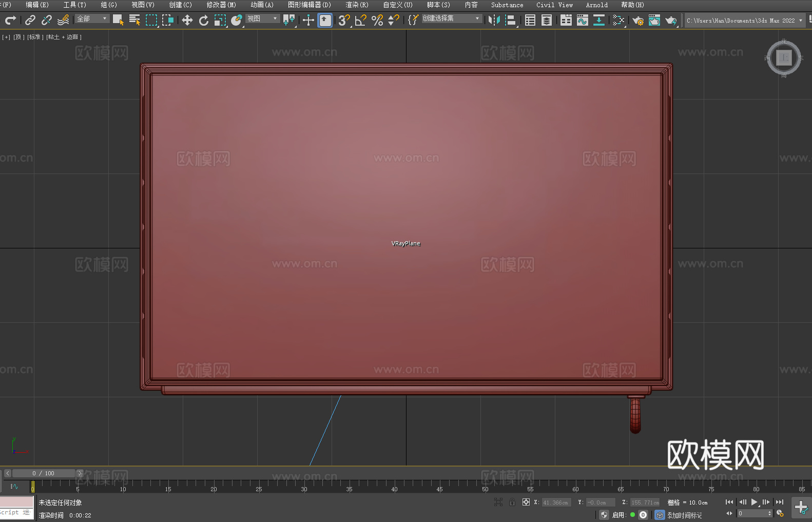This screenshot has width=812, height=522.
Task: Click the Render Production teapot icon
Action: point(671,20)
